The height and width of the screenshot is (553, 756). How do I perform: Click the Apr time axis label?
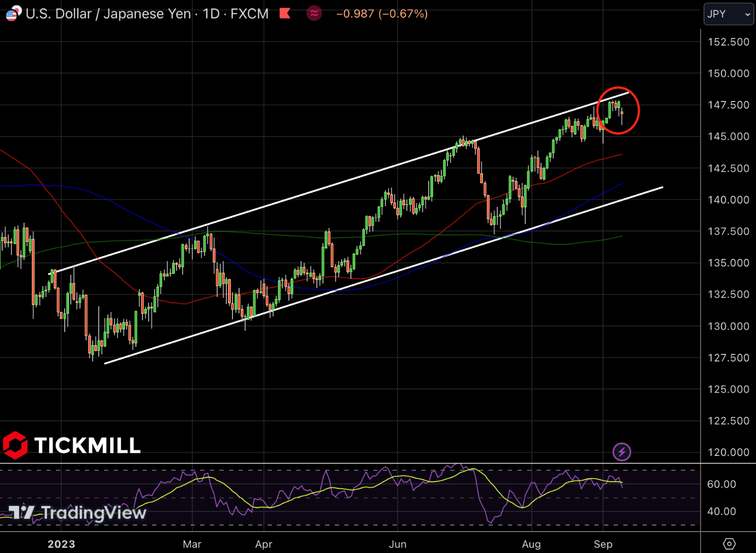click(x=264, y=544)
